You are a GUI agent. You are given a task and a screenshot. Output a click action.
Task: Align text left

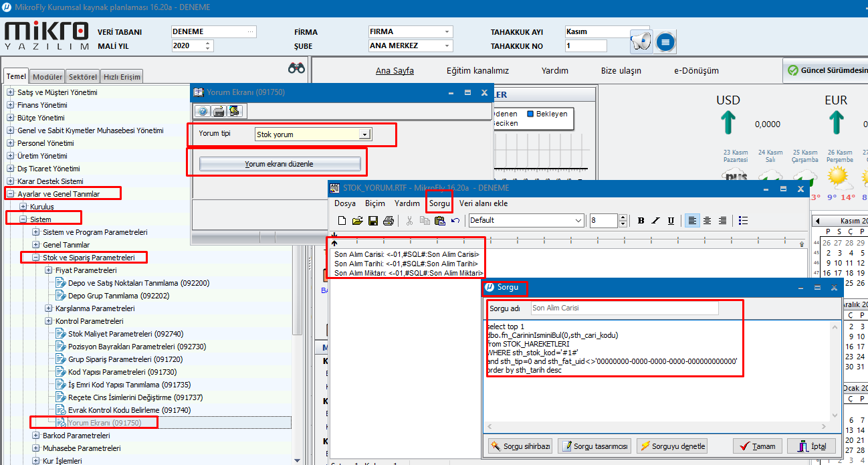coord(692,221)
